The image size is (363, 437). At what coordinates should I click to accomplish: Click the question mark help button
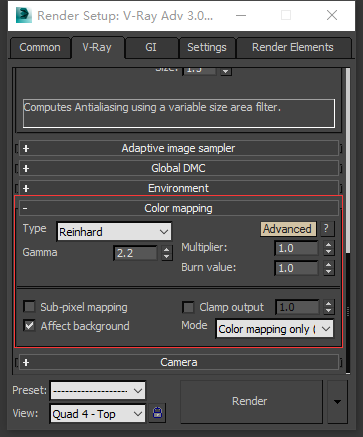(326, 229)
